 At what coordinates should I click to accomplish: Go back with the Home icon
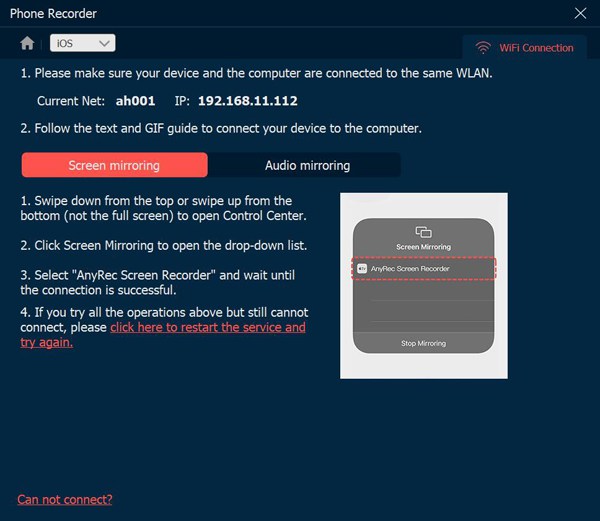(27, 43)
